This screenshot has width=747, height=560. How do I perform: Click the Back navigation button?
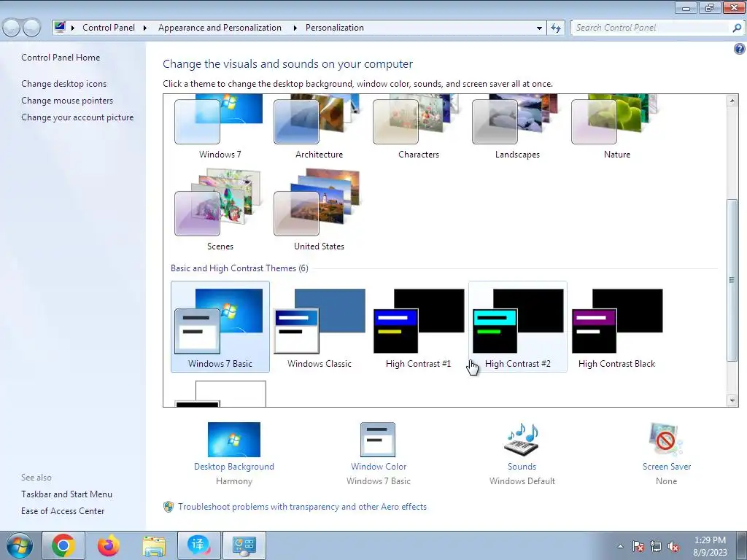(11, 28)
